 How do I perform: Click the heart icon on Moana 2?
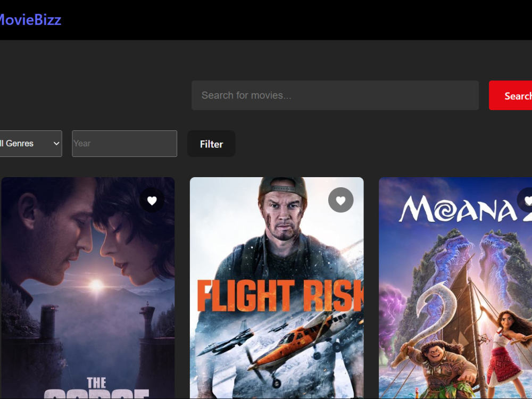(x=525, y=200)
